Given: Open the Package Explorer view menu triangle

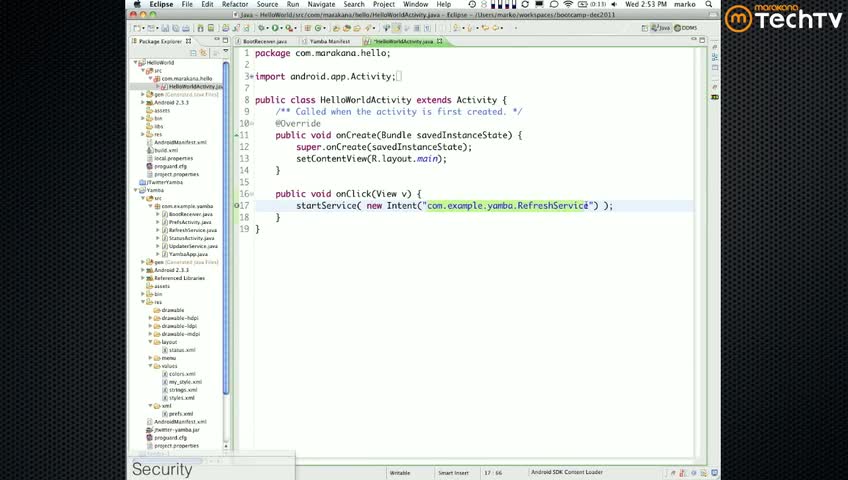Looking at the screenshot, I should click(226, 52).
